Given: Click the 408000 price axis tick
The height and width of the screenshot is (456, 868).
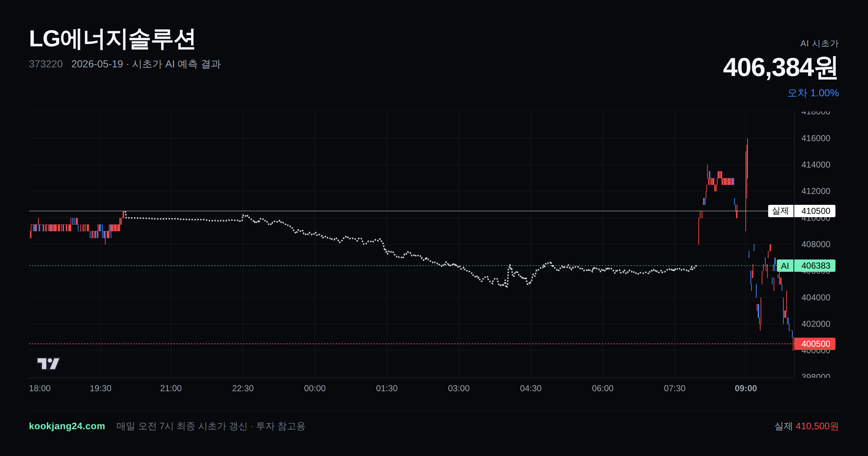Looking at the screenshot, I should click(816, 244).
